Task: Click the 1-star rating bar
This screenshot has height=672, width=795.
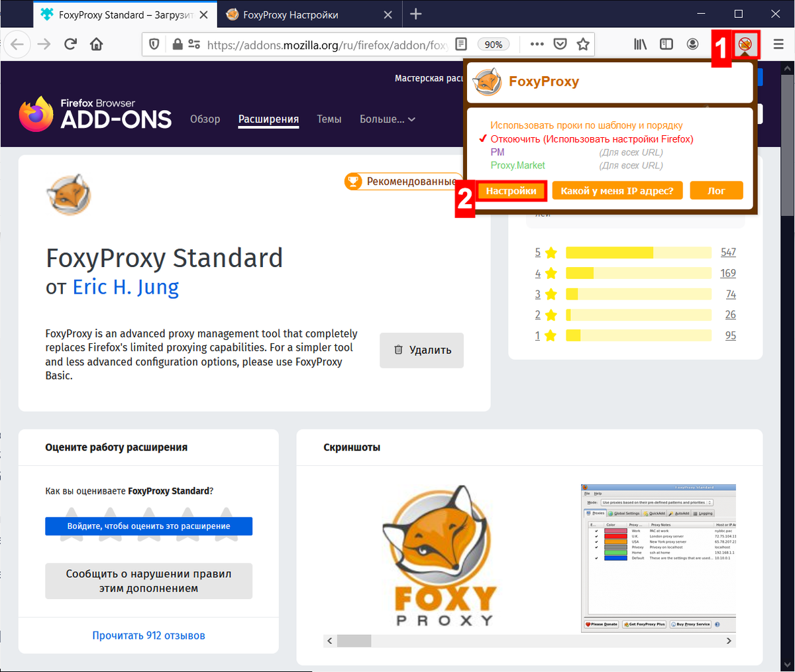Action: click(x=639, y=336)
